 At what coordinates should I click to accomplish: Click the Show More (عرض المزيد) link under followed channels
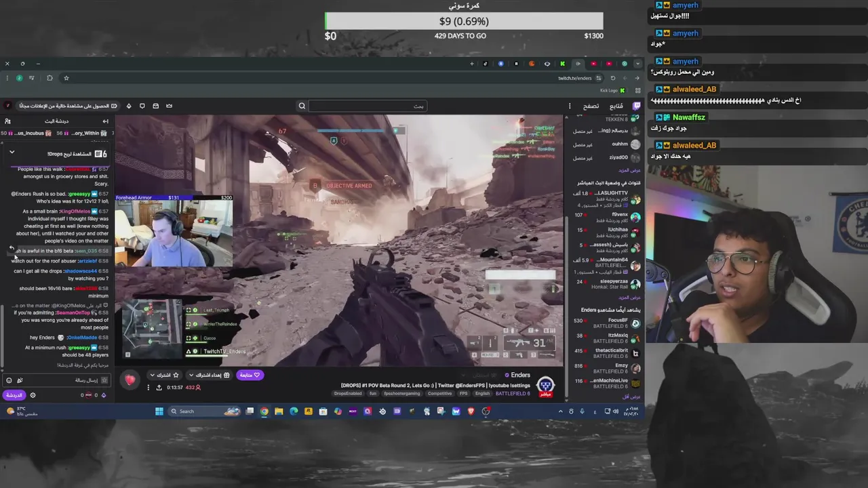[x=629, y=170]
